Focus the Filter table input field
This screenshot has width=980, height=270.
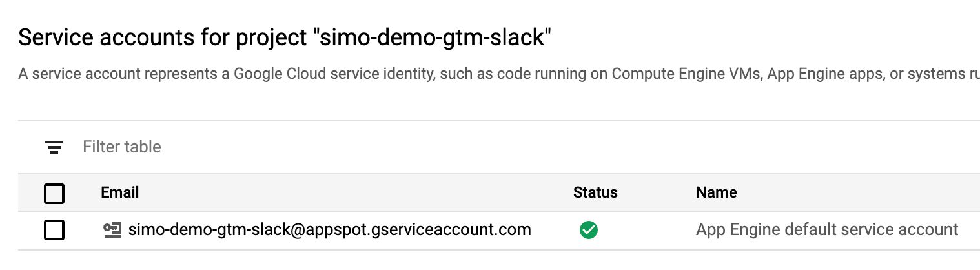516,147
